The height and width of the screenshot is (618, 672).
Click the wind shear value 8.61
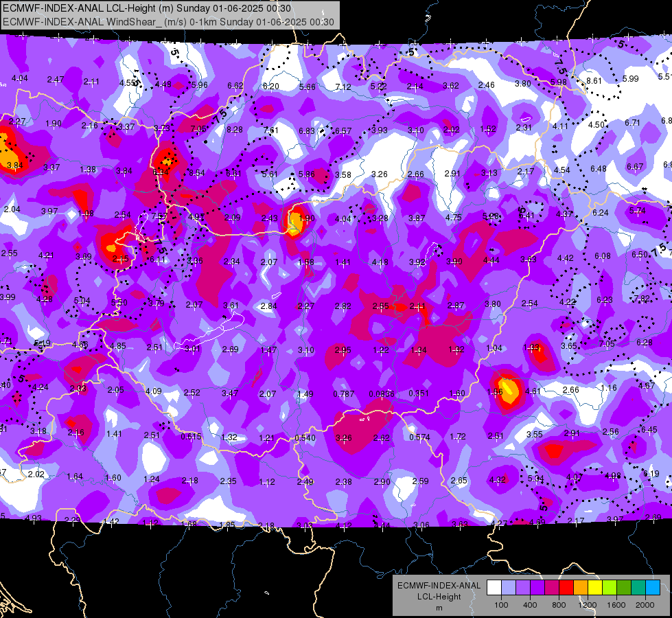[594, 80]
